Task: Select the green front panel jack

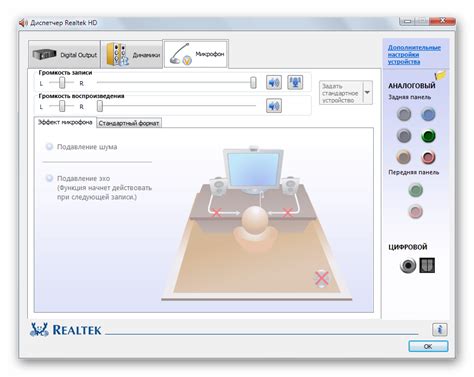Action: click(415, 190)
